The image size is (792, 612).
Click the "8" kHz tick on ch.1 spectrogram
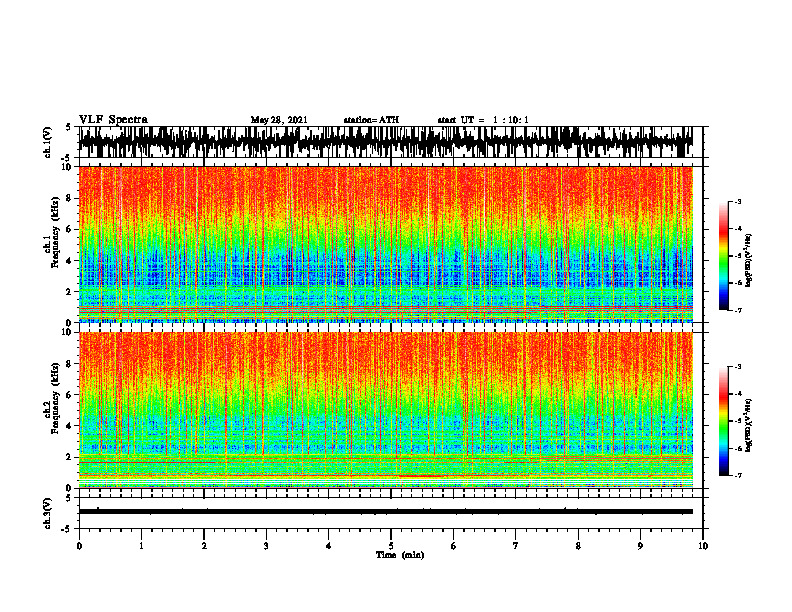[70, 198]
